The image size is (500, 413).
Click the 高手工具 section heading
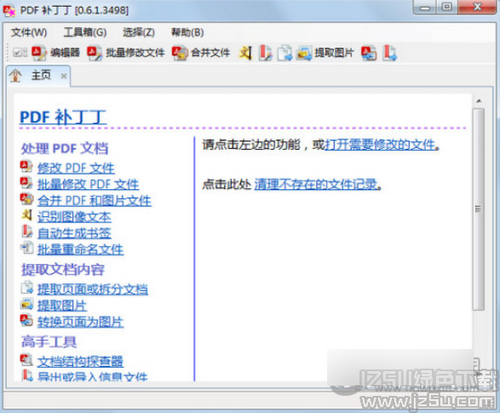tap(49, 342)
